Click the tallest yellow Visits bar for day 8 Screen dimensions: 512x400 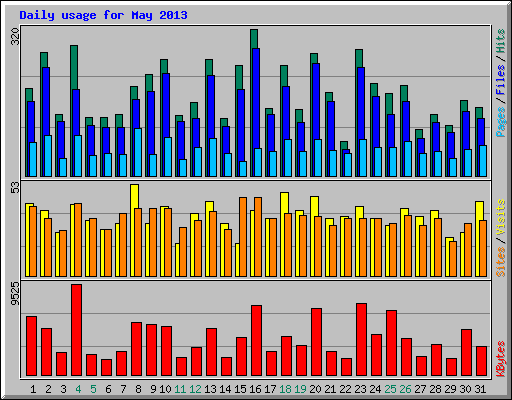[x=134, y=196]
